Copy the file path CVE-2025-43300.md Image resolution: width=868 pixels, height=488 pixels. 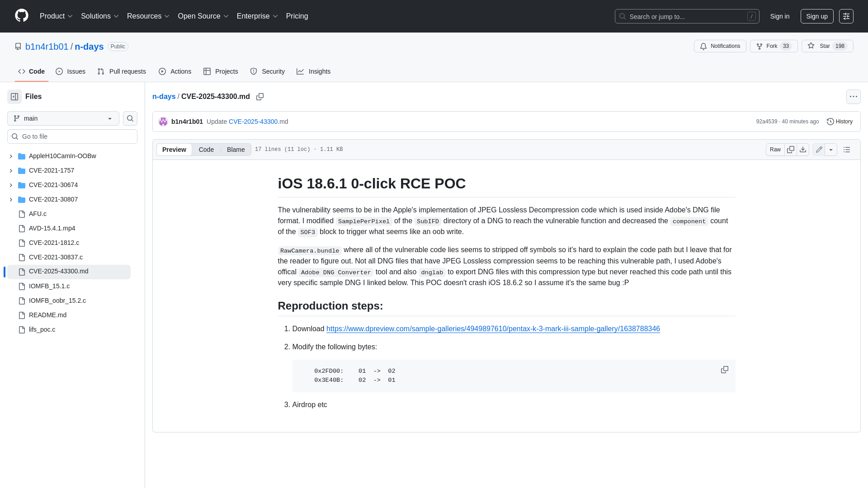tap(260, 97)
